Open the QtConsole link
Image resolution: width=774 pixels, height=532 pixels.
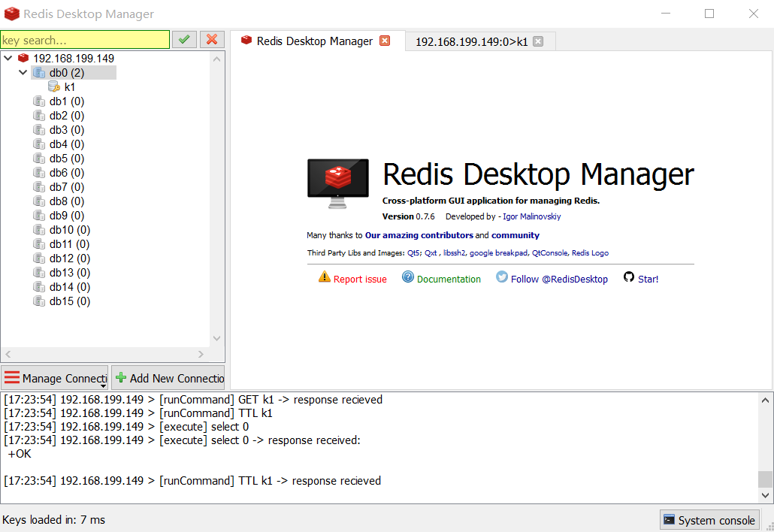point(550,253)
